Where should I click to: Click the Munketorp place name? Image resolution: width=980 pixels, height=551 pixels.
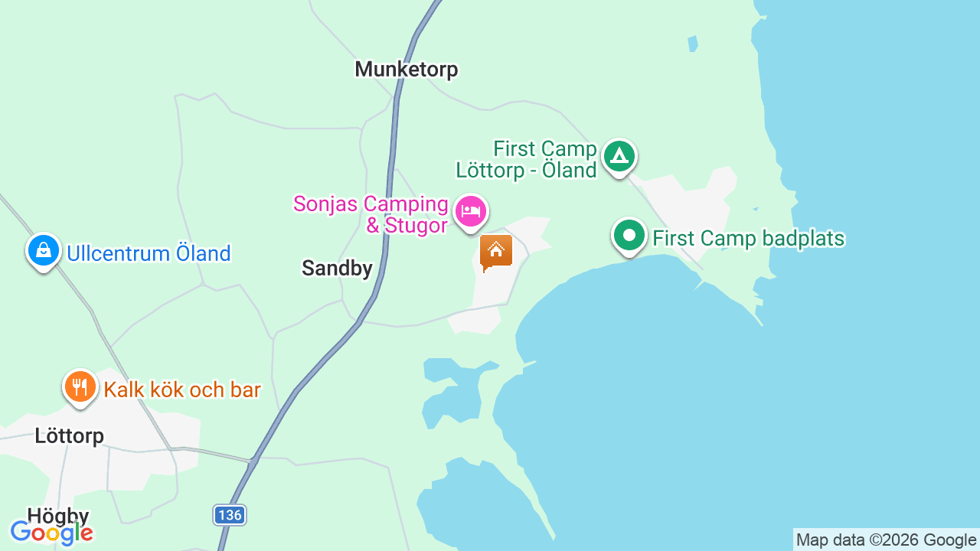click(x=407, y=70)
